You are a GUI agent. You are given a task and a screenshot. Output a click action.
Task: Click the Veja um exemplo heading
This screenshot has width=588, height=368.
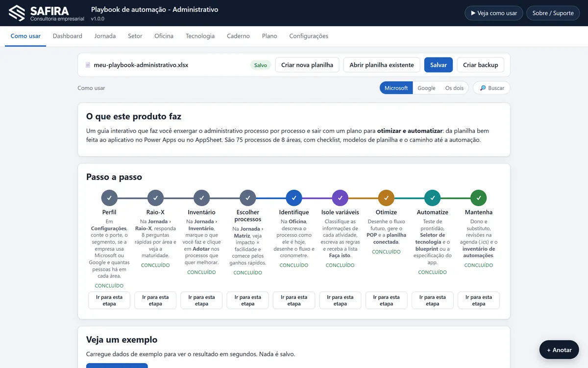tap(122, 340)
